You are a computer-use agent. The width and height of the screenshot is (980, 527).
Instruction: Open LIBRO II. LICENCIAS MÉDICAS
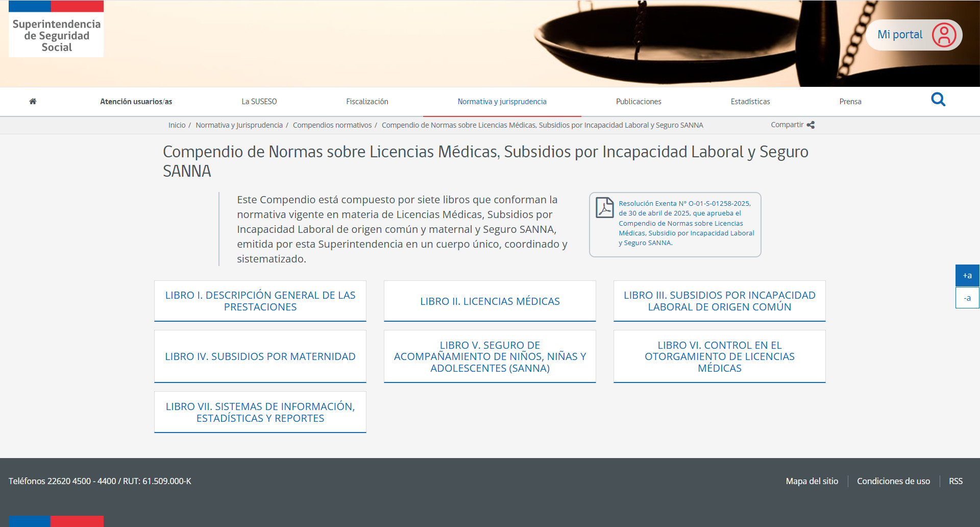(x=489, y=301)
